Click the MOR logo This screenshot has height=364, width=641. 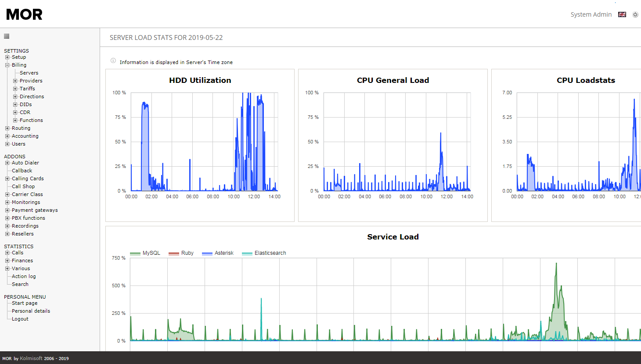(x=25, y=14)
